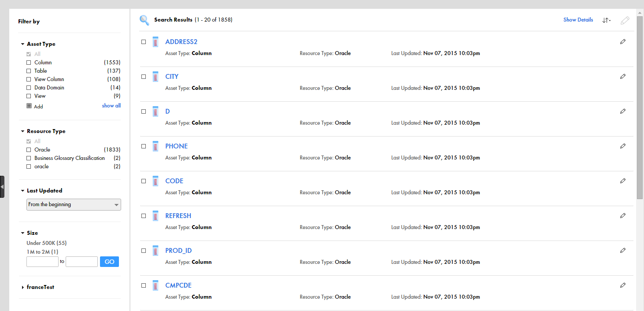
Task: Open the REFRESH asset link
Action: click(178, 216)
